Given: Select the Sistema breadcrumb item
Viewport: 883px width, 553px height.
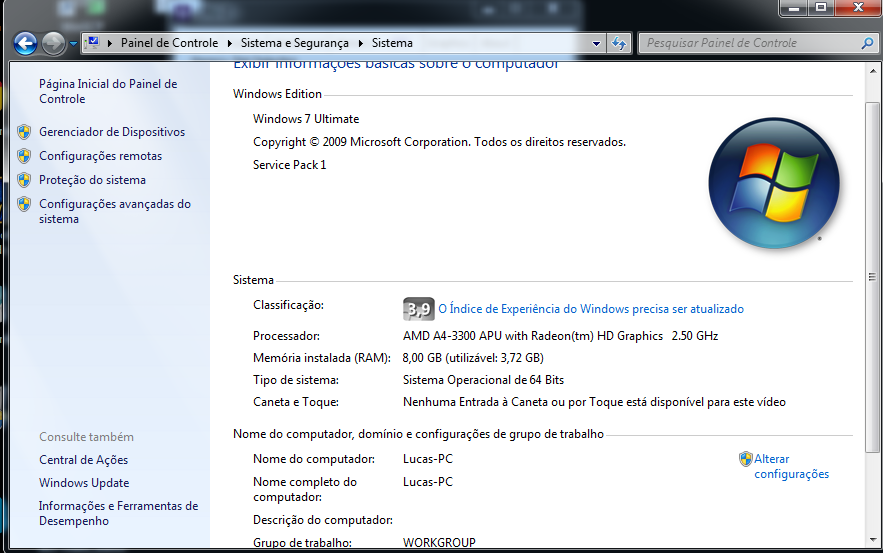Looking at the screenshot, I should (x=392, y=43).
